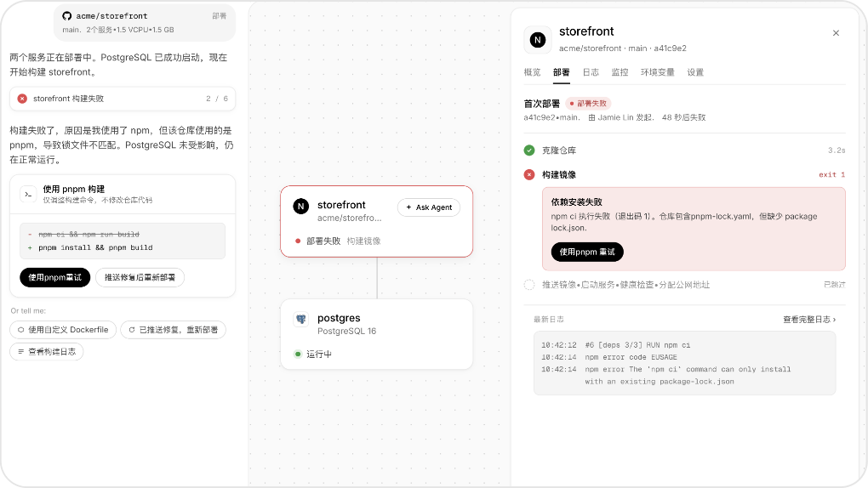This screenshot has width=868, height=488.
Task: Click the PostgreSQL elephant icon on postgres card
Action: click(301, 320)
